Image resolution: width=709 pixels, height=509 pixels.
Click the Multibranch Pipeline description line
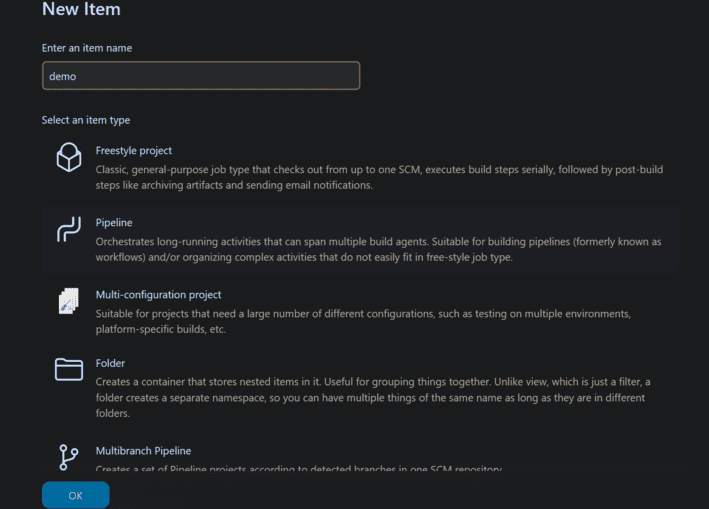[298, 469]
